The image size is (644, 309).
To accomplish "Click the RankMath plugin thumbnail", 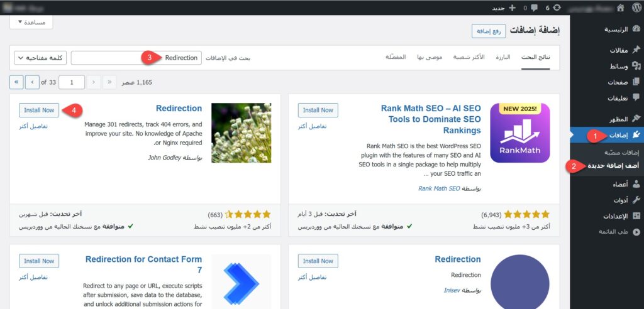I will 520,133.
